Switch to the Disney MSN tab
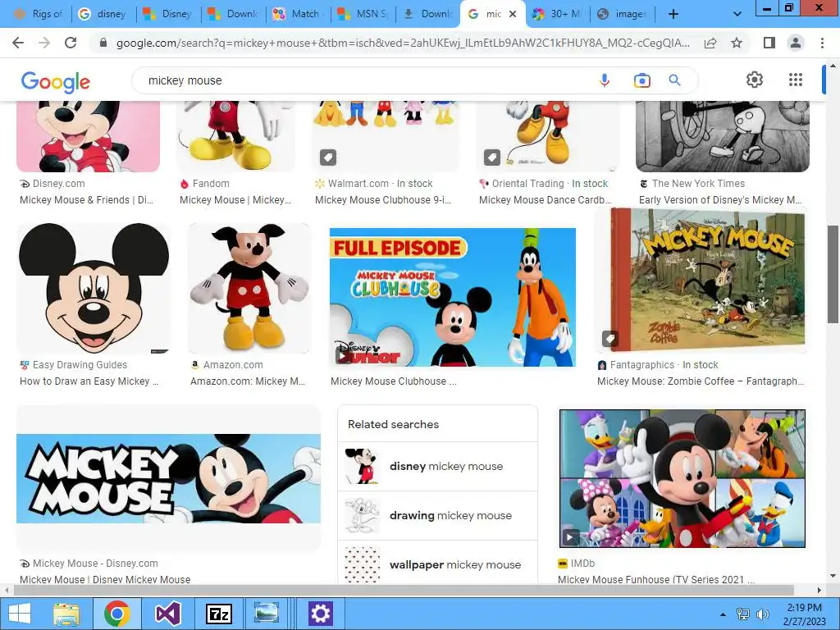840x630 pixels. (x=168, y=14)
